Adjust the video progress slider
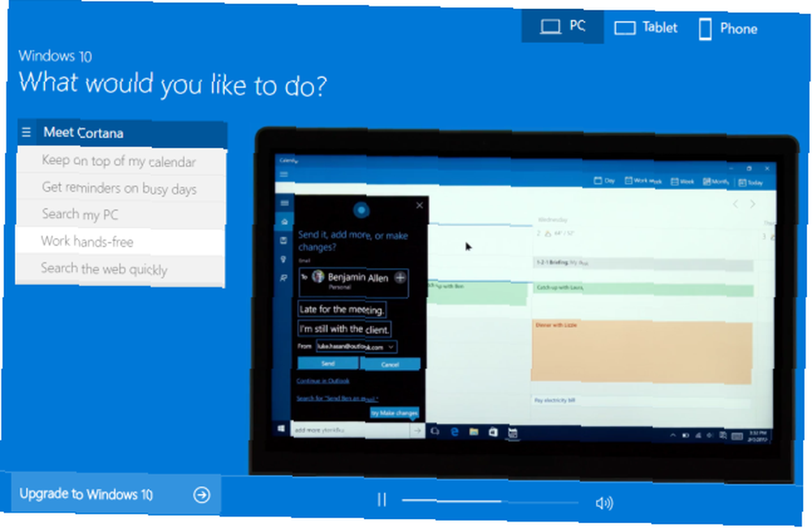This screenshot has height=528, width=812. [x=490, y=501]
